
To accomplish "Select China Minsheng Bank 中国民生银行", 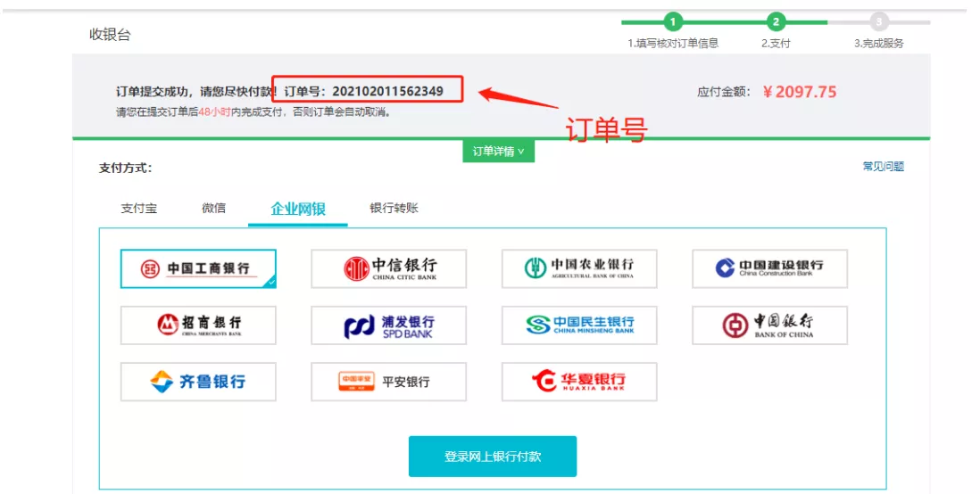I will tap(579, 325).
